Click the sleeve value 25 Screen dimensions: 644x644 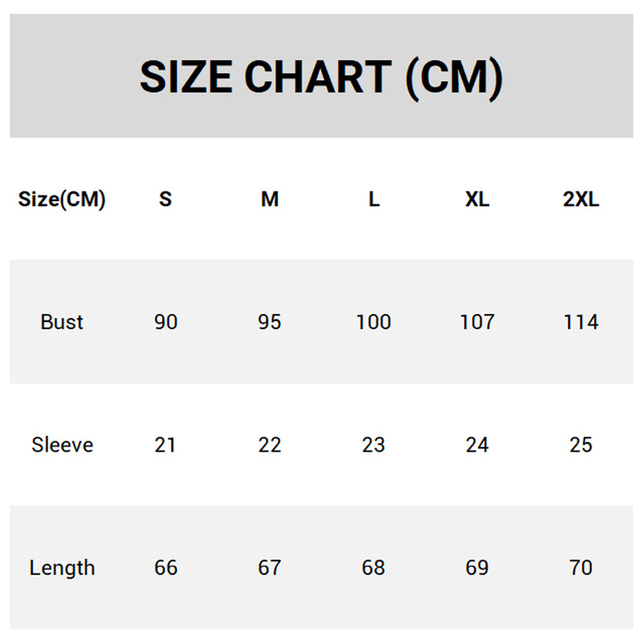[x=581, y=444]
